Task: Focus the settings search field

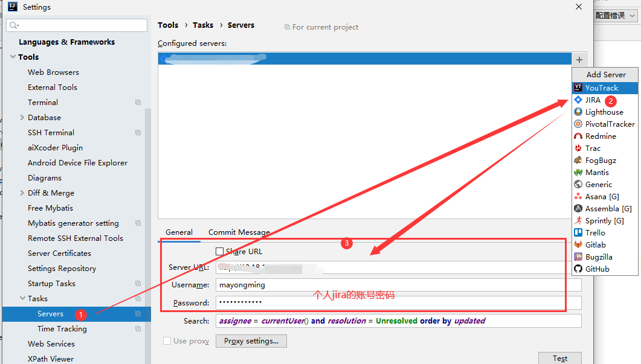Action: tap(77, 25)
